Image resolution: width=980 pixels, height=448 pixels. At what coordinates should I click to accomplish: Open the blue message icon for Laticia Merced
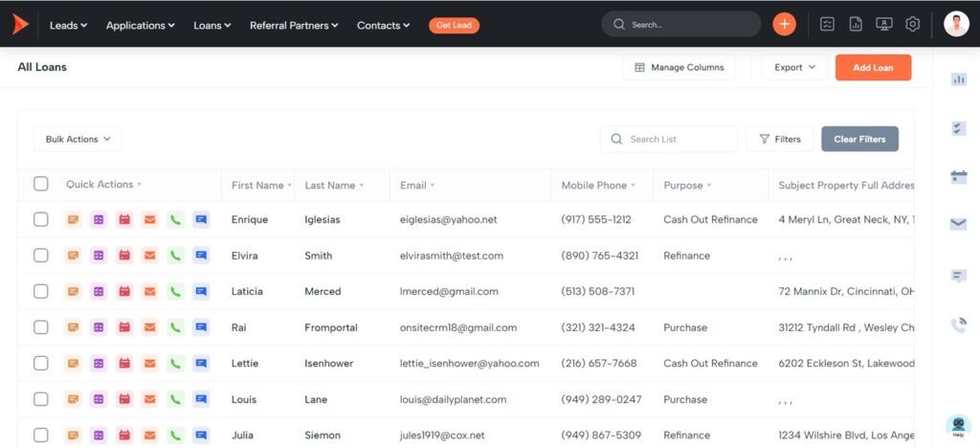pyautogui.click(x=201, y=291)
